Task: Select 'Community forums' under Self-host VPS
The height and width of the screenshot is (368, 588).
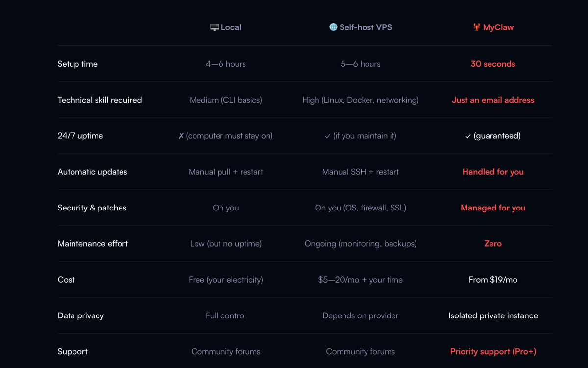Action: 361,351
